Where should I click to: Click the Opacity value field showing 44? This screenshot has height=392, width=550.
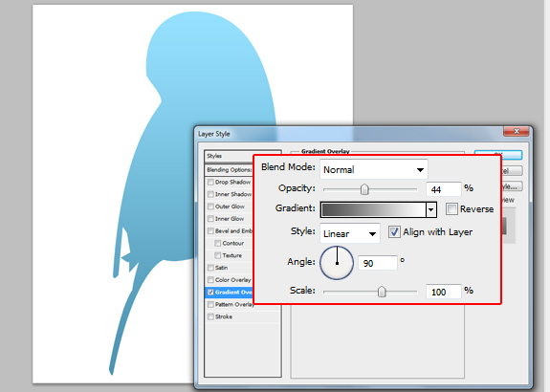tap(444, 189)
